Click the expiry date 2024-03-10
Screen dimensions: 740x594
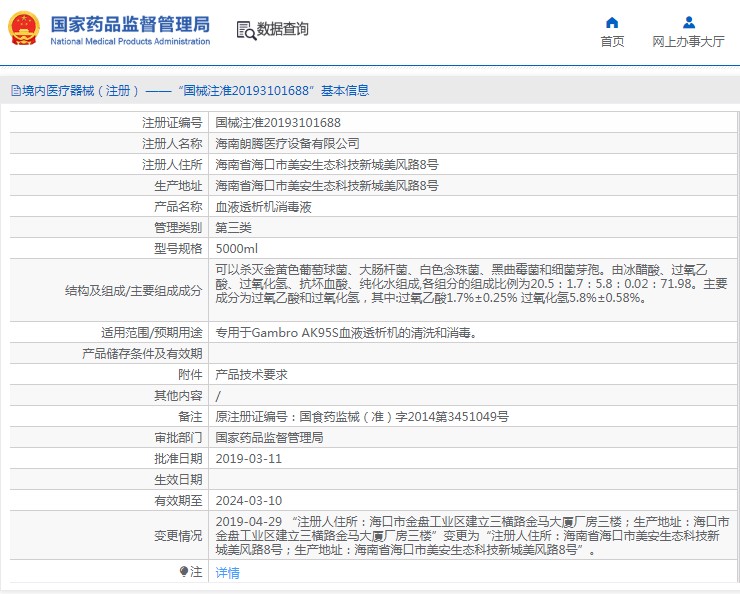pos(249,500)
